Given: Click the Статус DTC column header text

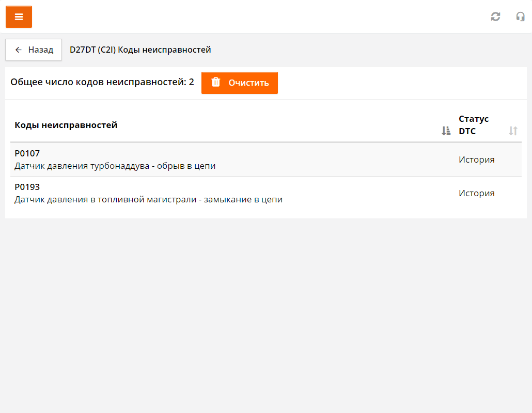Looking at the screenshot, I should (473, 125).
